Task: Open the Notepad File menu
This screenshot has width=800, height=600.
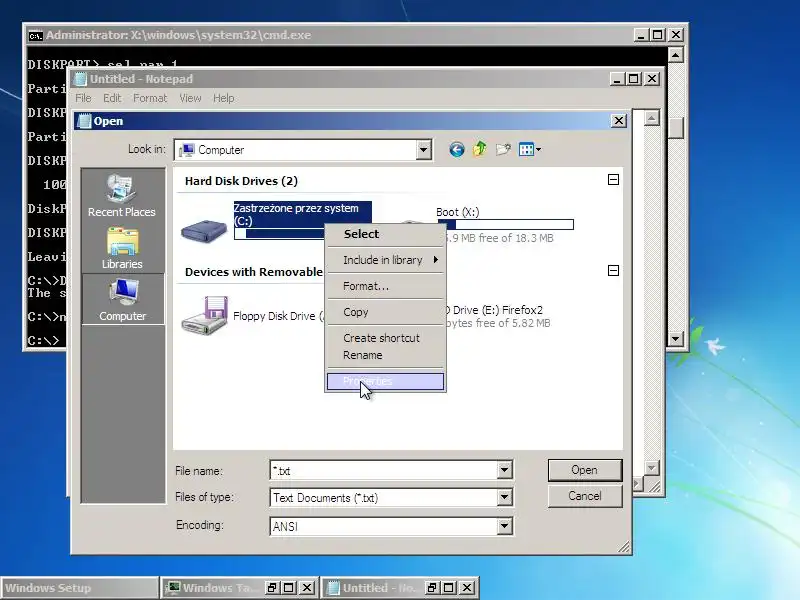Action: tap(83, 98)
